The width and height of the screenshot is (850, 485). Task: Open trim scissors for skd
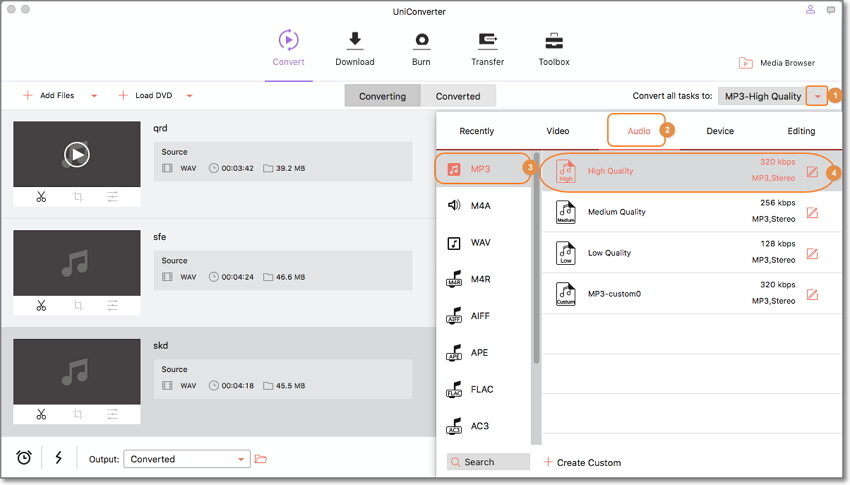coord(41,415)
